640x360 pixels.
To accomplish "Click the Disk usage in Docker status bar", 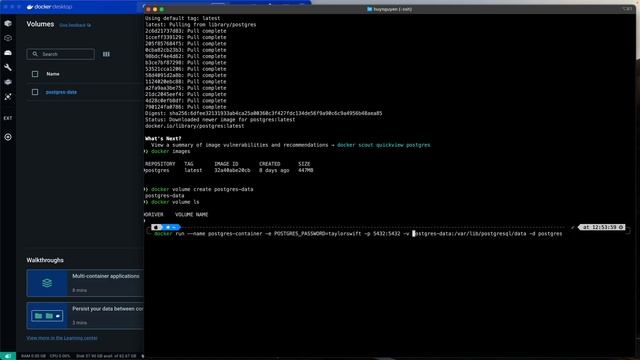I will [106, 356].
